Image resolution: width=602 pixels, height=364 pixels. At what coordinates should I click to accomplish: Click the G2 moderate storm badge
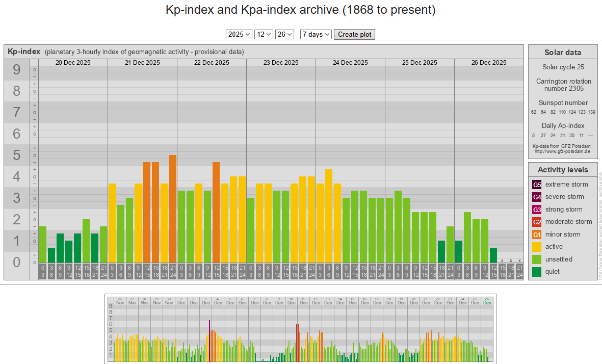[537, 222]
